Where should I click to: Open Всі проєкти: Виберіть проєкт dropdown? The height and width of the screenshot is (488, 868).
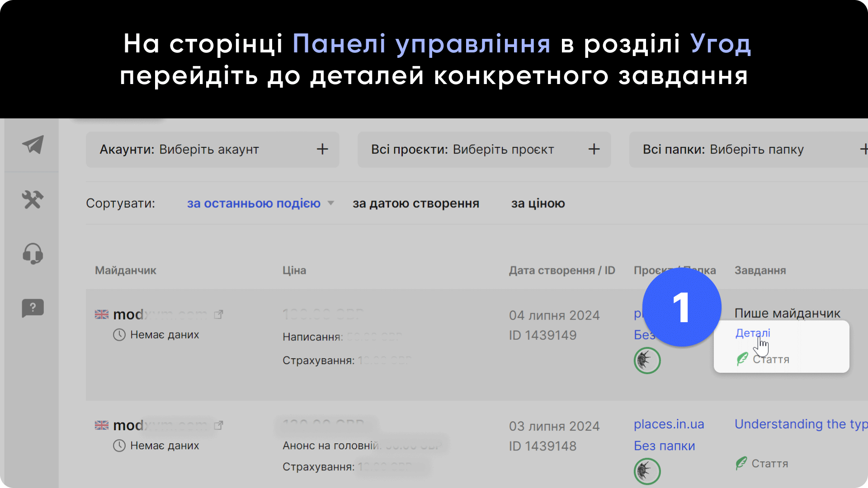tap(484, 150)
